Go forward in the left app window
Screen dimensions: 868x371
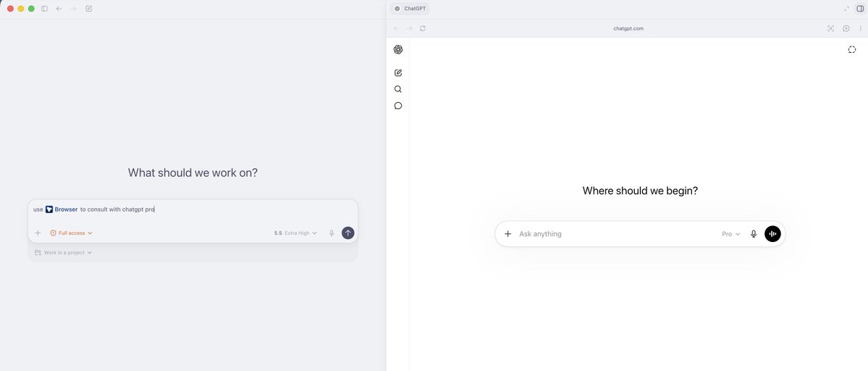coord(74,9)
